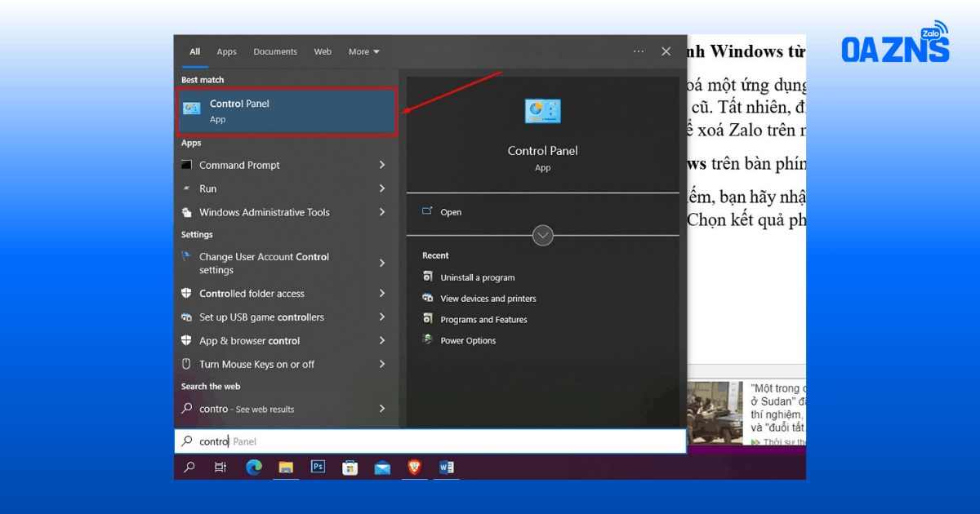Click the Windows Administrative Tools icon
This screenshot has height=514, width=980.
(x=186, y=212)
